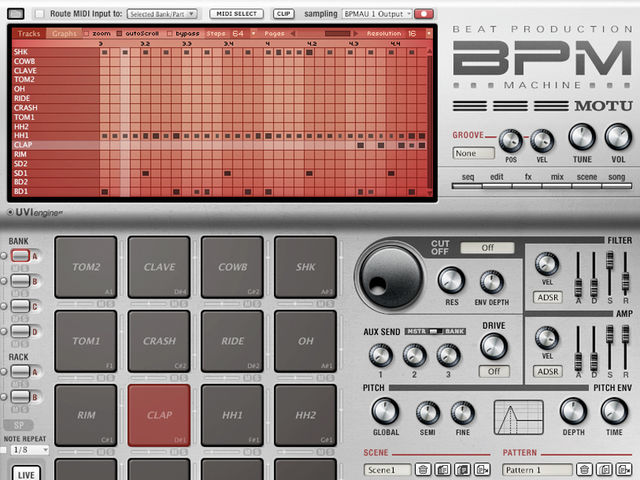The width and height of the screenshot is (640, 480).
Task: Click the Pattern trash icon
Action: 584,470
